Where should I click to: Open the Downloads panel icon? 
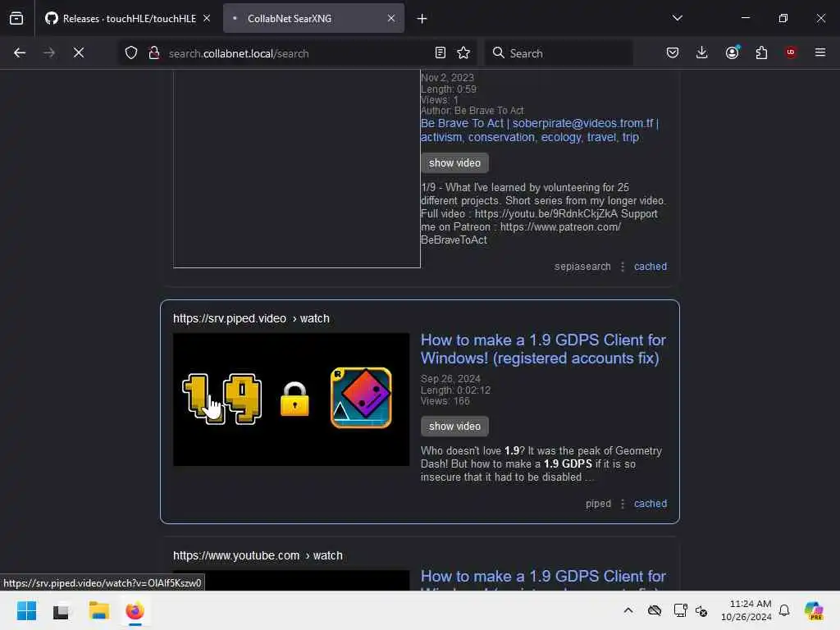coord(702,52)
